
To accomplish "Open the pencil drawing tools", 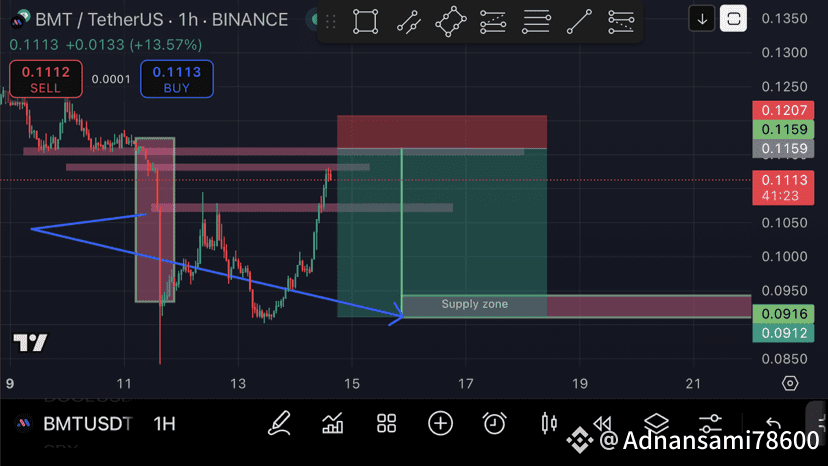I will pyautogui.click(x=279, y=423).
